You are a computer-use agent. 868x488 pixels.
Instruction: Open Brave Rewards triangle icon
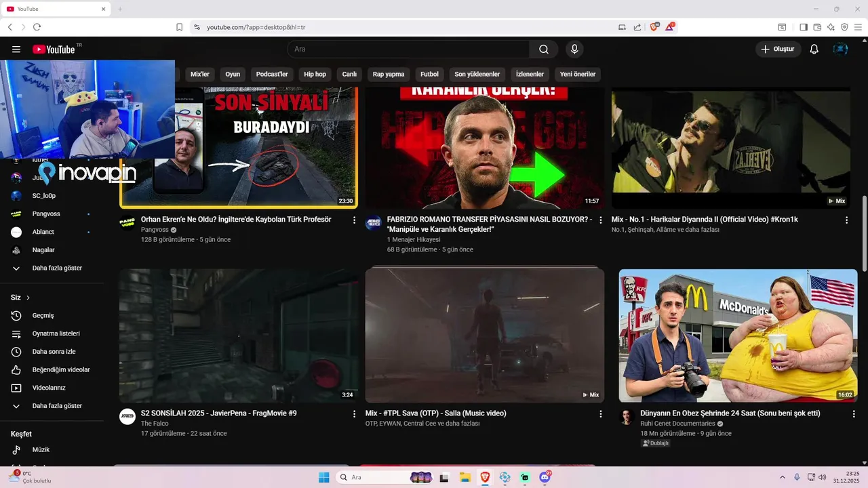(x=670, y=27)
